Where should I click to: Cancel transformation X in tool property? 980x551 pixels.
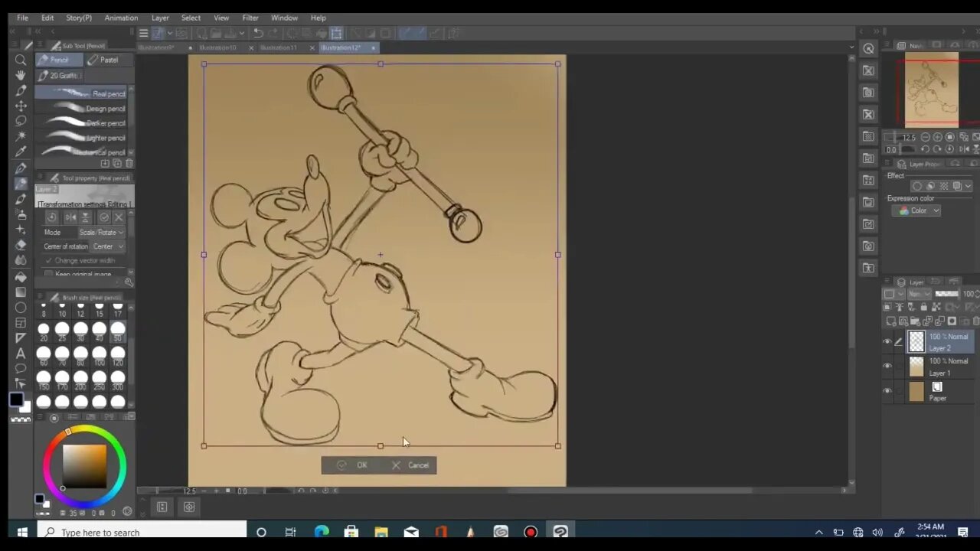pyautogui.click(x=119, y=217)
